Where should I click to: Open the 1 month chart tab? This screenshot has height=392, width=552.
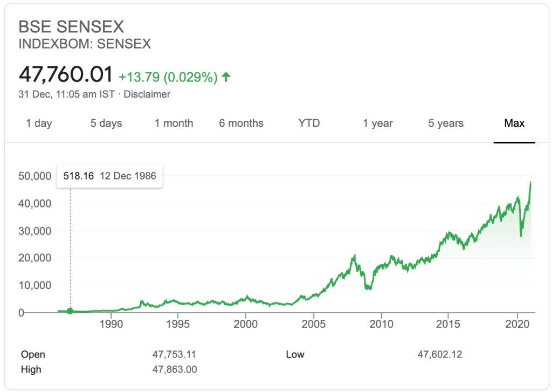tap(174, 123)
